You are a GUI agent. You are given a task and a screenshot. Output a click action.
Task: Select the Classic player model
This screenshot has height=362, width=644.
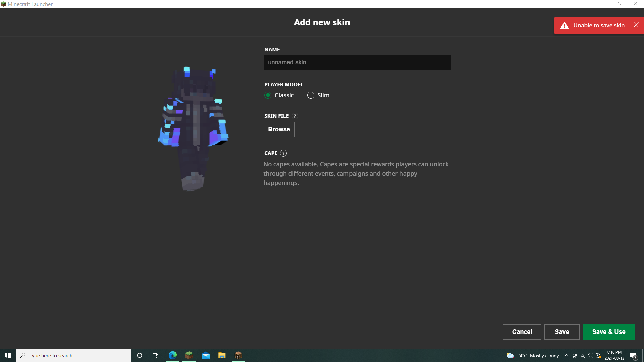[x=268, y=95]
